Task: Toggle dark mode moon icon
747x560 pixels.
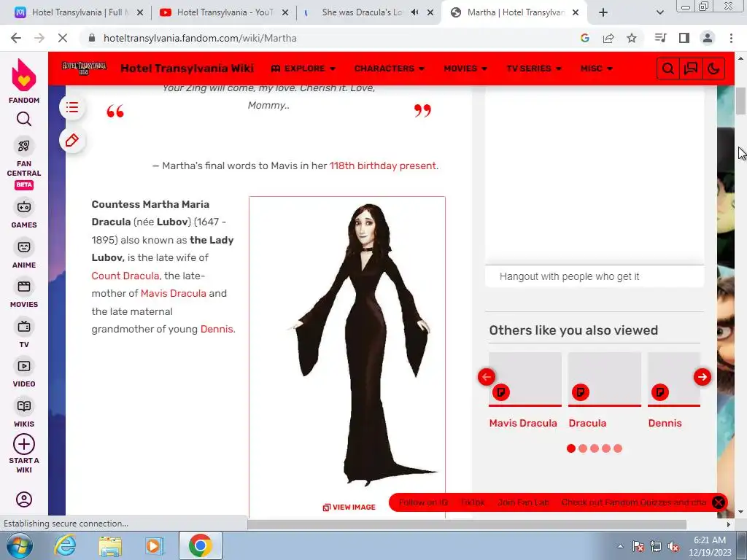Action: [x=713, y=69]
